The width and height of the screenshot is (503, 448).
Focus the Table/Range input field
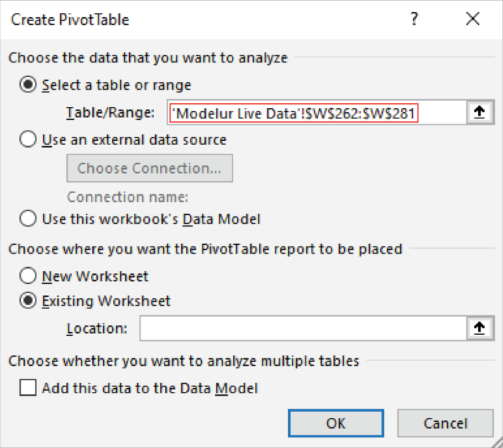315,112
